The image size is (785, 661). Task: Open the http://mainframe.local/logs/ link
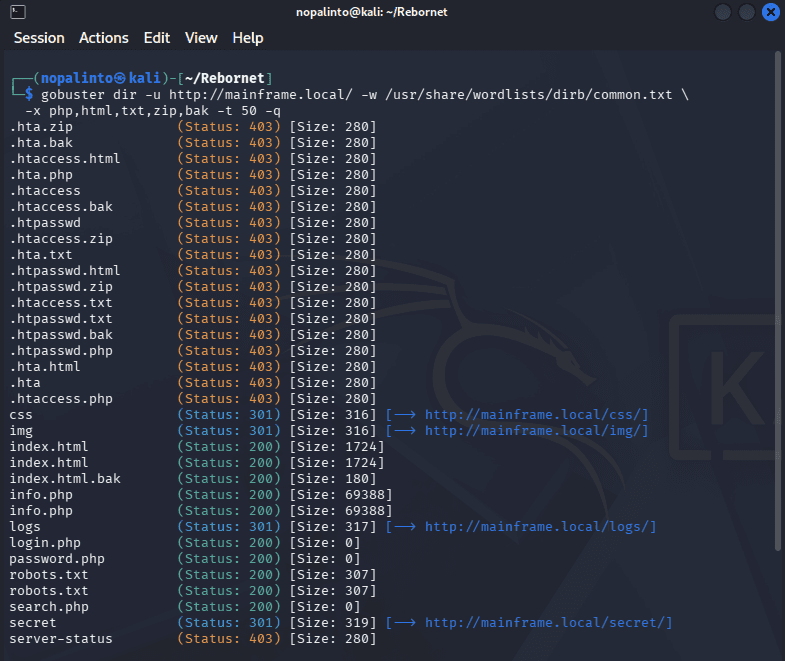[x=540, y=527]
